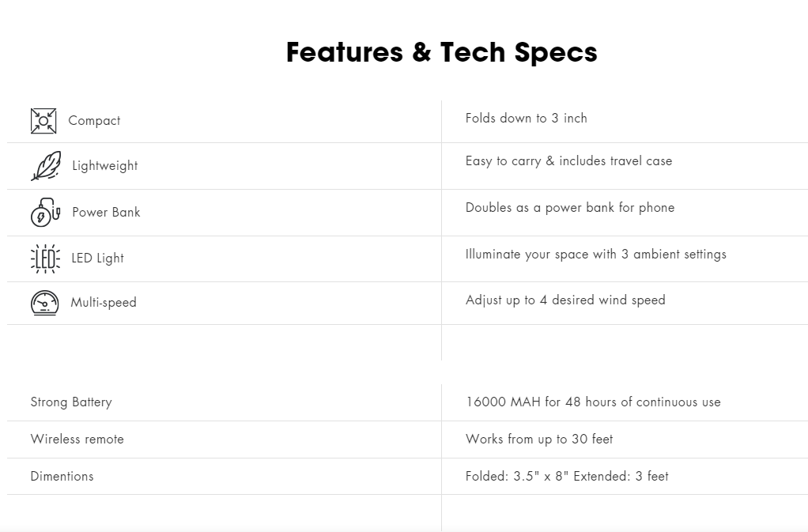Click the Power Bank icon
Image resolution: width=808 pixels, height=532 pixels.
(x=45, y=212)
